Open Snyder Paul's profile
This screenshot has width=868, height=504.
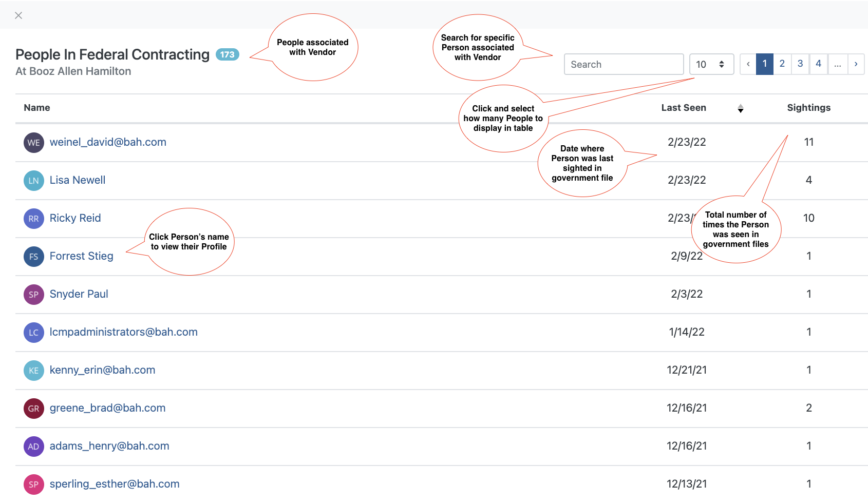(79, 294)
